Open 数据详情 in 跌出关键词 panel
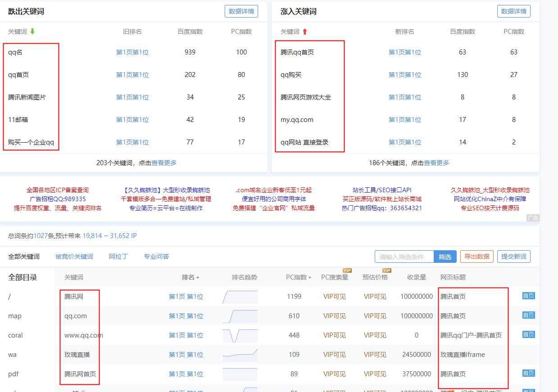The width and height of the screenshot is (558, 392). coord(241,11)
